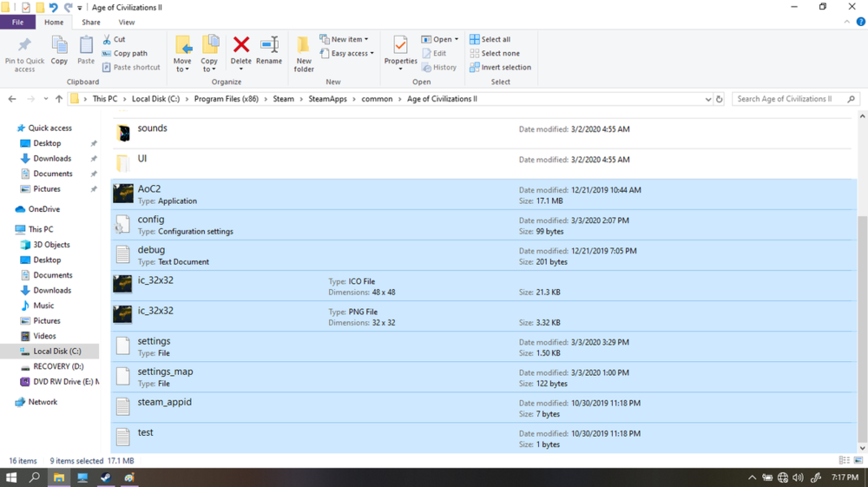Select OneDrive in navigation pane
868x487 pixels.
click(43, 209)
